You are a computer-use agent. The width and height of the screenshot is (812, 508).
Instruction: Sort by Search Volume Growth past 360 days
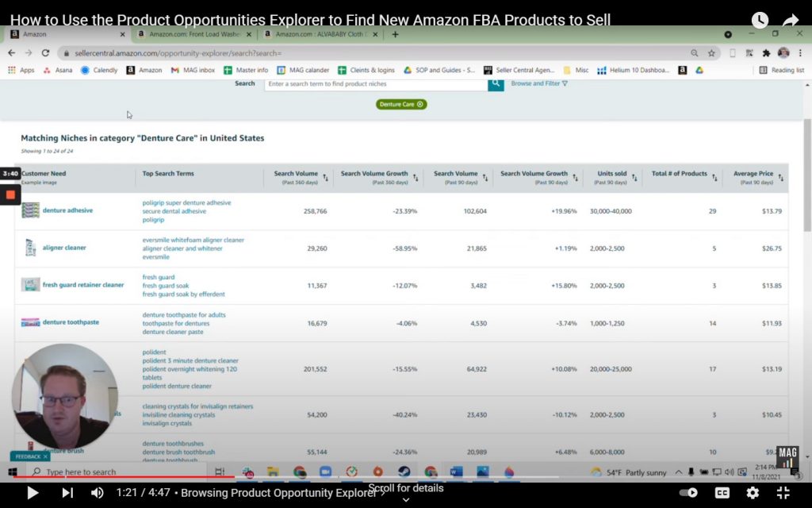coord(416,178)
